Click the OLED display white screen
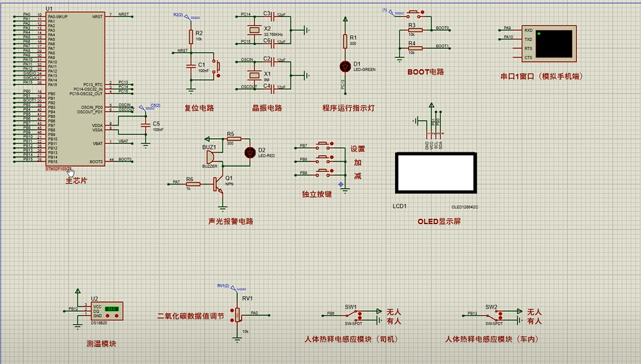This screenshot has width=641, height=364. point(436,173)
